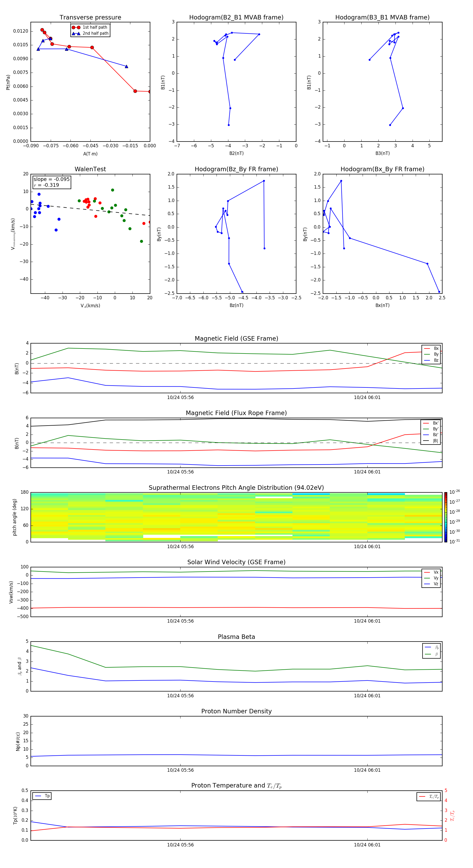Click the "Solar Wind Velocity (GSE Frame)" title
Image resolution: width=473 pixels, height=868 pixels.
236,562
